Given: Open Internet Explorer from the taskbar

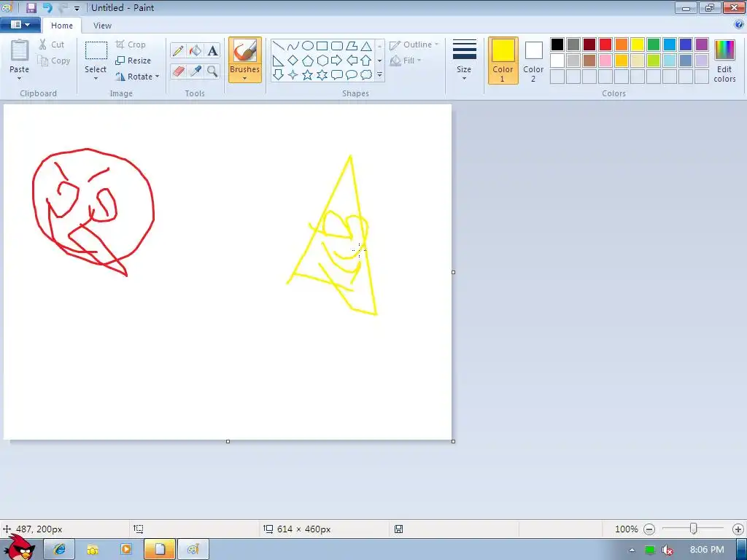Looking at the screenshot, I should pyautogui.click(x=59, y=550).
